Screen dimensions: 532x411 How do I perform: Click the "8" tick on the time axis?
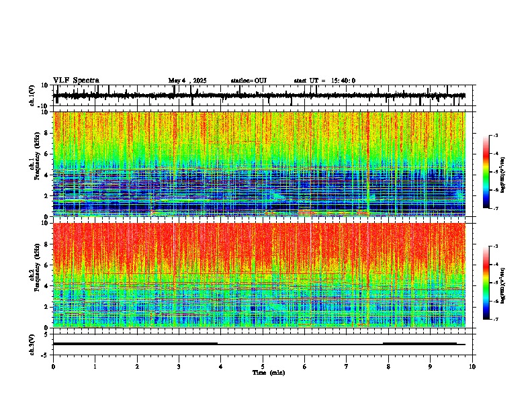(x=388, y=367)
